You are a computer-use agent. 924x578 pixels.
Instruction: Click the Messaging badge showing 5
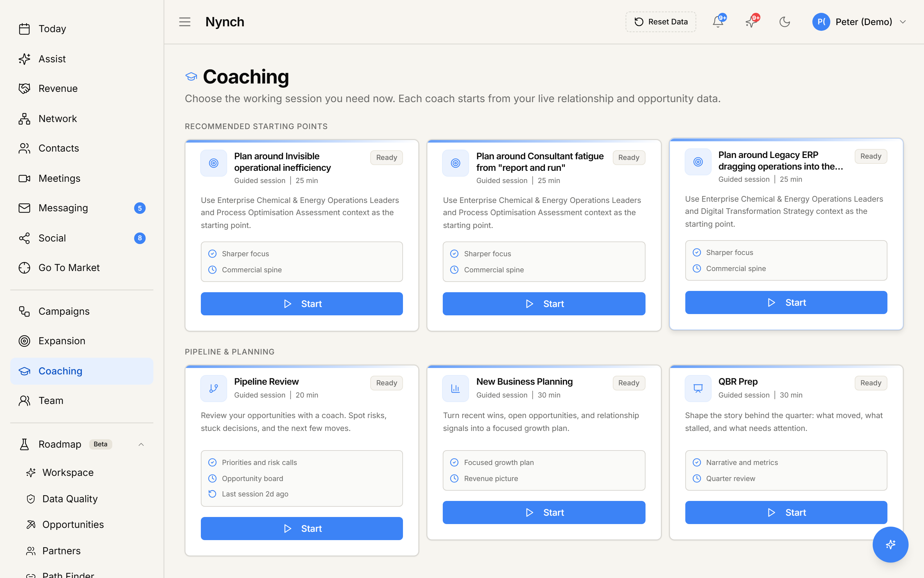point(140,208)
